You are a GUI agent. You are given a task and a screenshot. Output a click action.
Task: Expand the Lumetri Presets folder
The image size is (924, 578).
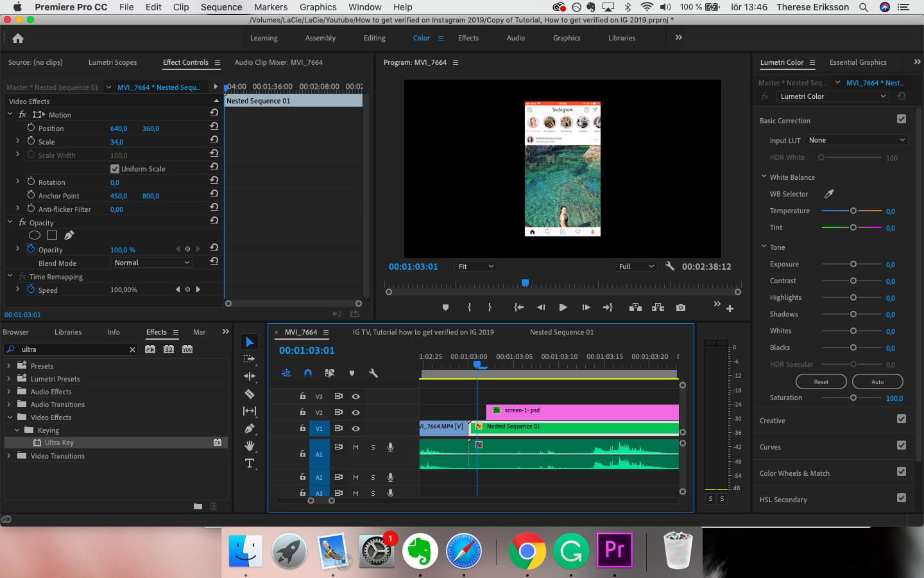pyautogui.click(x=9, y=379)
